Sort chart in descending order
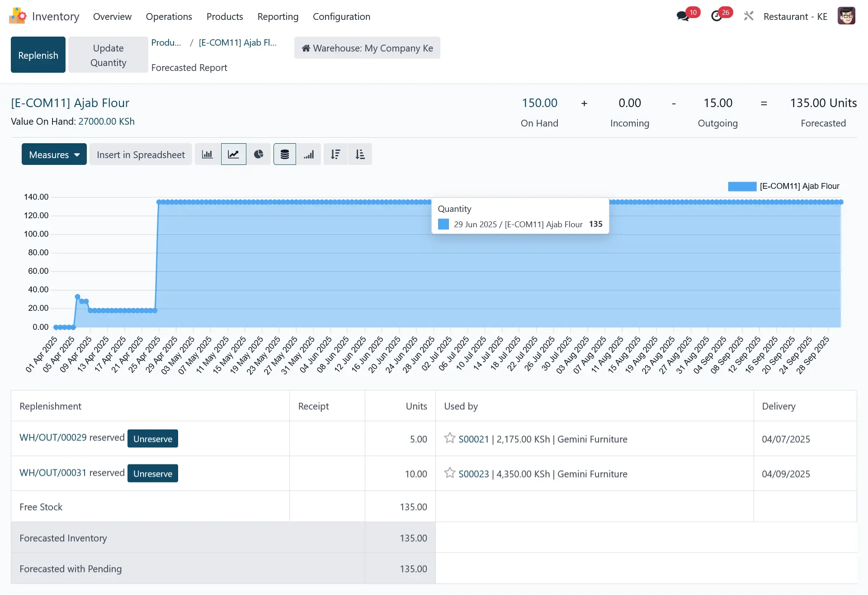The height and width of the screenshot is (595, 868). point(335,155)
